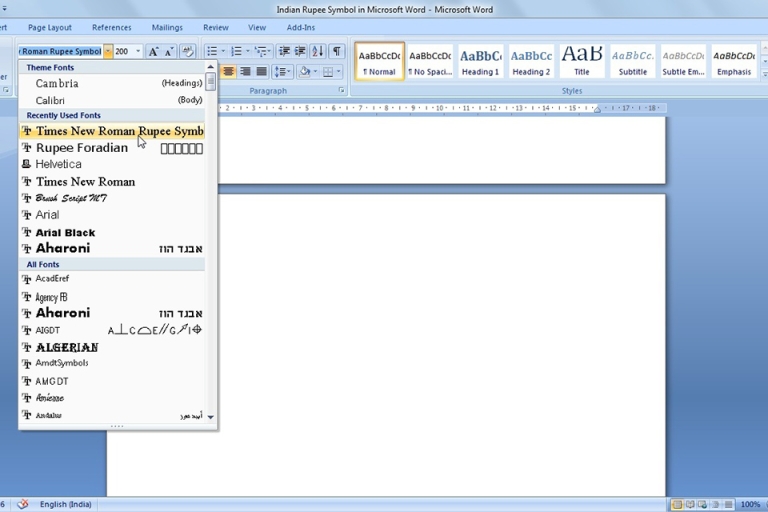The height and width of the screenshot is (512, 768).
Task: Open the References tab
Action: tap(112, 27)
